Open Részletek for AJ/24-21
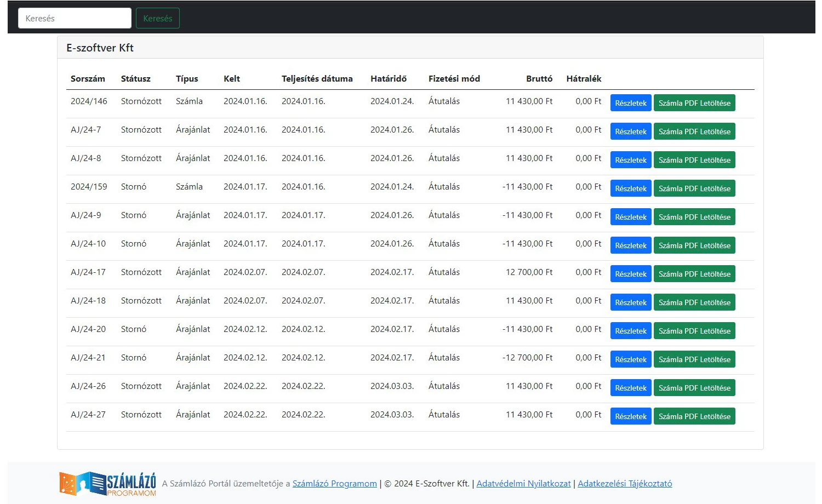This screenshot has width=822, height=504. coord(631,359)
